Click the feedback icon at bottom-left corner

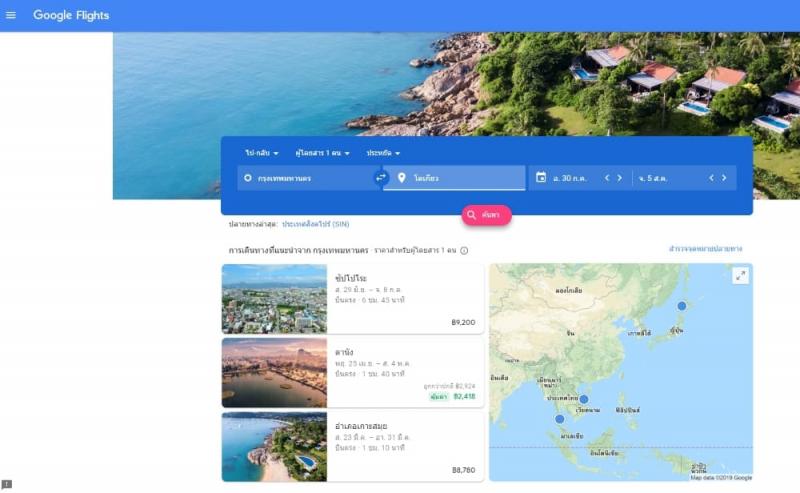click(x=7, y=484)
